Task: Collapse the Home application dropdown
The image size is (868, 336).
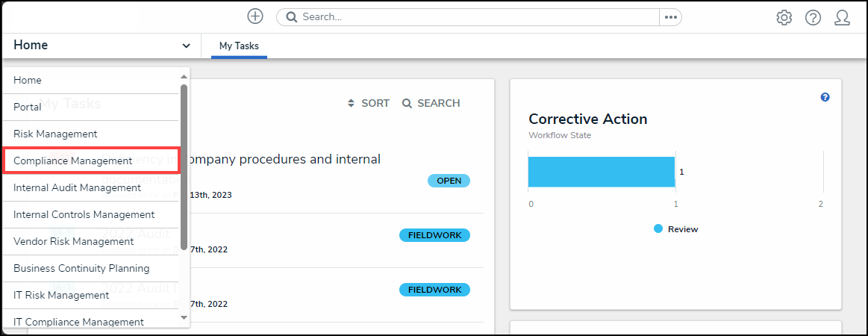Action: click(x=185, y=46)
